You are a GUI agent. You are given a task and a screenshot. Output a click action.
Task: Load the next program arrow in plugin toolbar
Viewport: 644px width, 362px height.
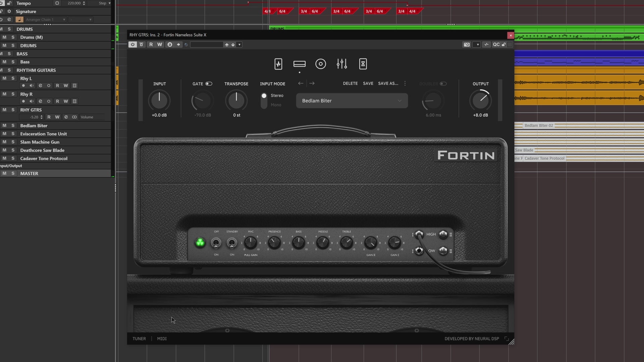(x=233, y=45)
